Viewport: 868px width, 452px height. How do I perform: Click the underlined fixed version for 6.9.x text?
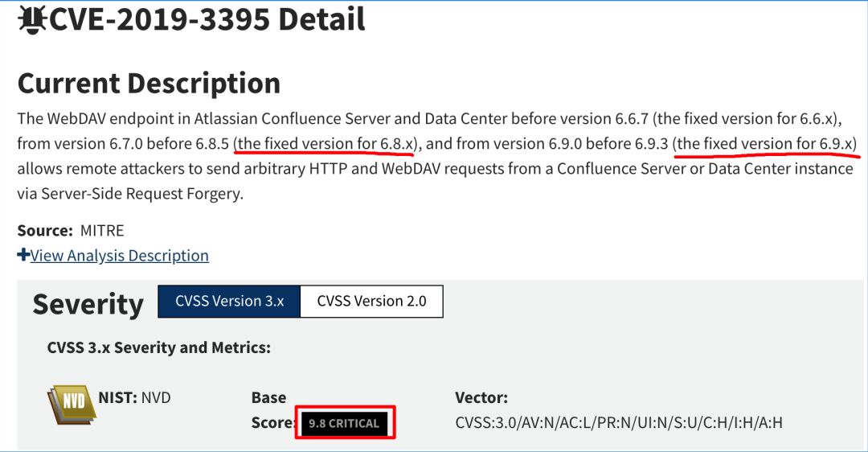point(765,145)
